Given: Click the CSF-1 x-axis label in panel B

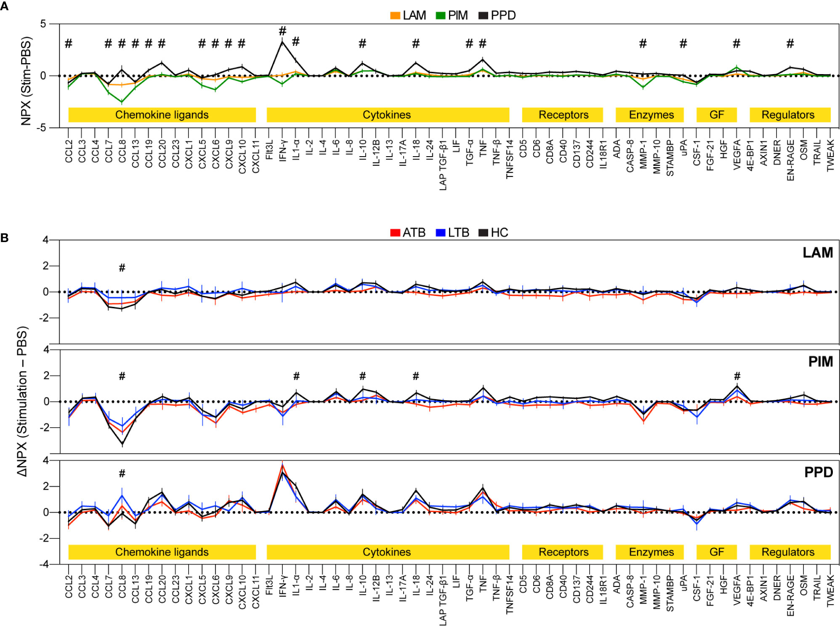Looking at the screenshot, I should [696, 588].
